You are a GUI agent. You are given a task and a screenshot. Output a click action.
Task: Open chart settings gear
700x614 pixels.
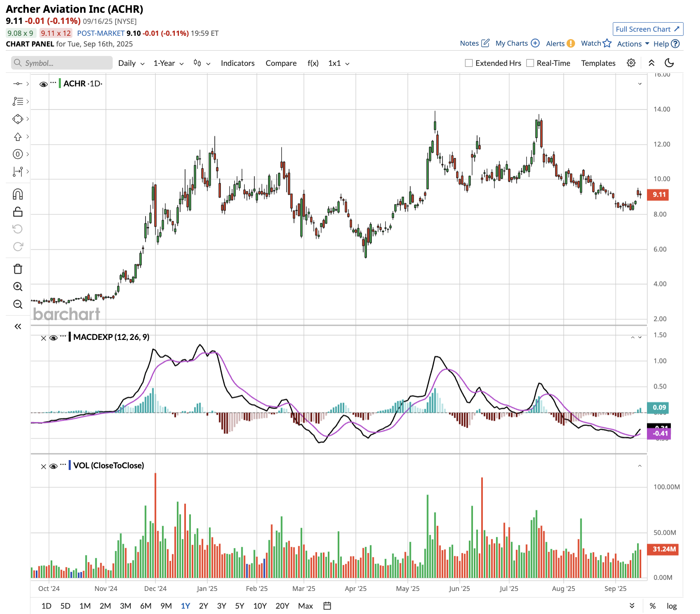631,63
